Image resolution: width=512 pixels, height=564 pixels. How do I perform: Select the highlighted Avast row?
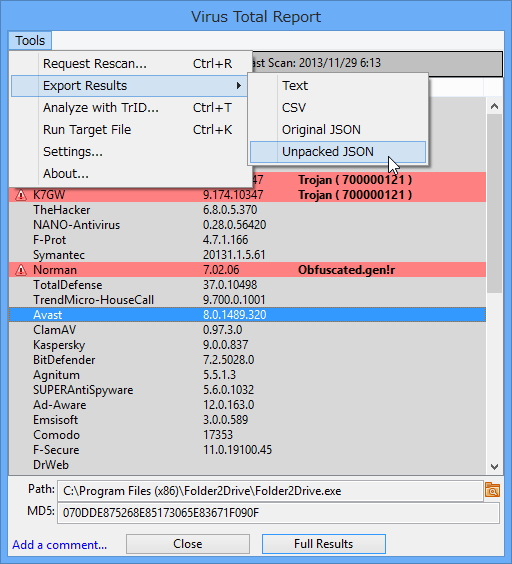[x=247, y=315]
